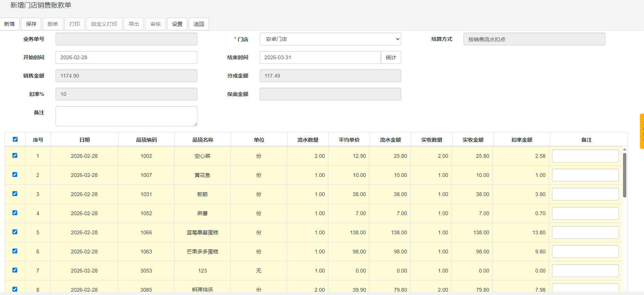Image resolution: width=644 pixels, height=295 pixels.
Task: Click the 备注 input for 黄花鱼 row
Action: click(585, 175)
